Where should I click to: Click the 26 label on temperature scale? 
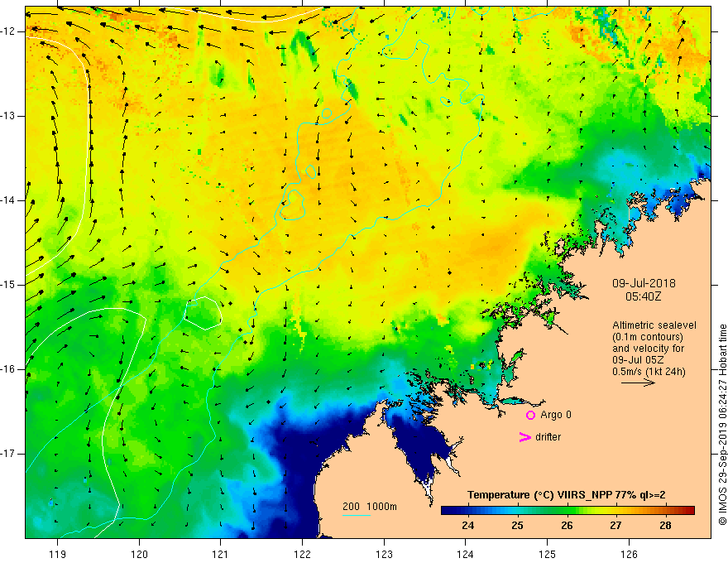pyautogui.click(x=567, y=526)
